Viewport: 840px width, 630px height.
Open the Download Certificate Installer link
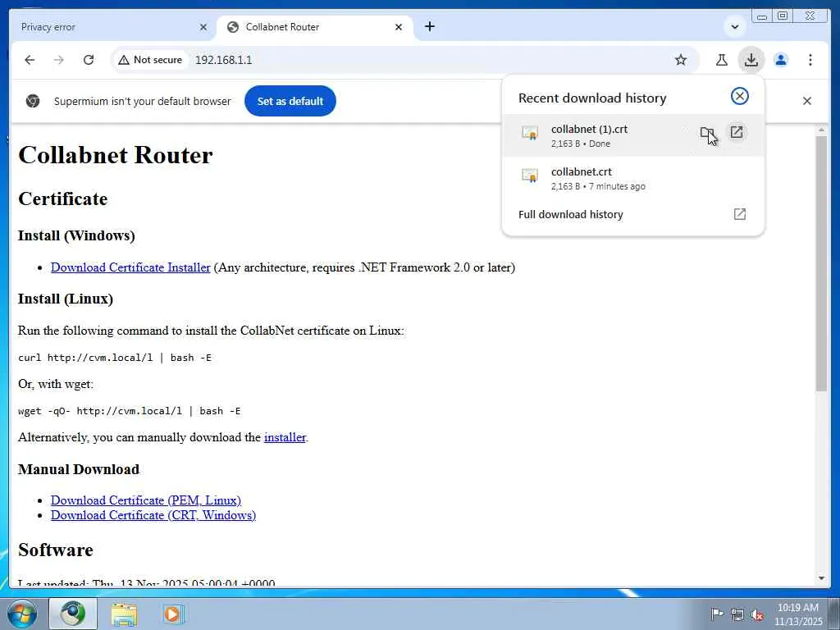130,267
